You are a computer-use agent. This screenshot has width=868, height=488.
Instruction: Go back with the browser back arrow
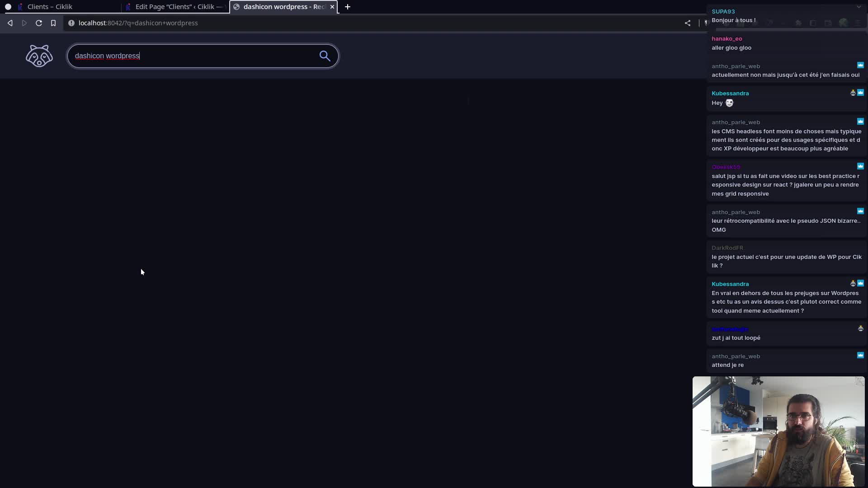10,23
